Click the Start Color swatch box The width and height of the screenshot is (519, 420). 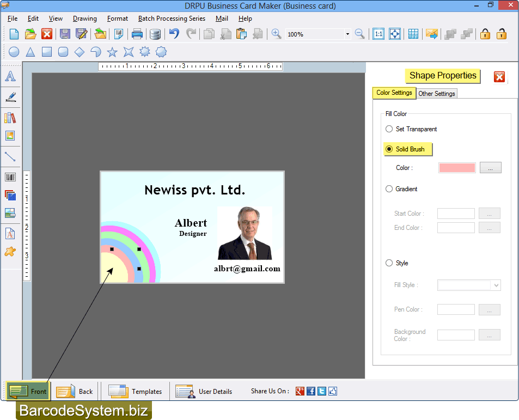[x=456, y=214]
